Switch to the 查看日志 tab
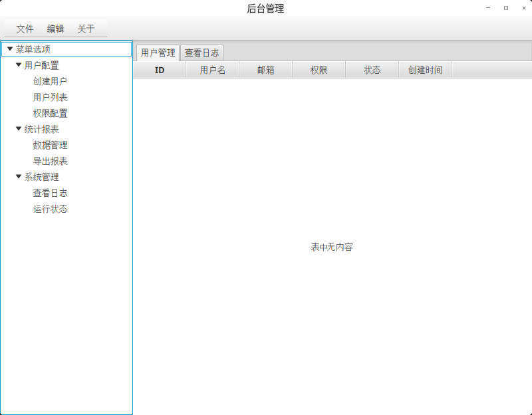Screen dimensions: 532x415 [201, 53]
